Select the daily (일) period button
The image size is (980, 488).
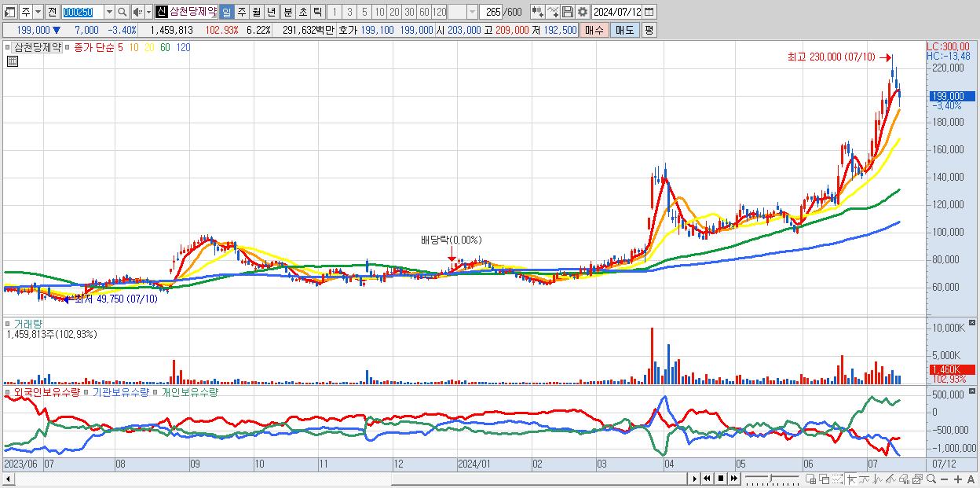(x=226, y=12)
